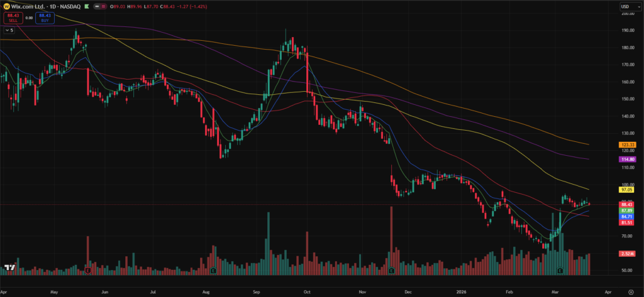Open the TradingView logo at bottom left
This screenshot has height=297, width=644.
click(9, 268)
